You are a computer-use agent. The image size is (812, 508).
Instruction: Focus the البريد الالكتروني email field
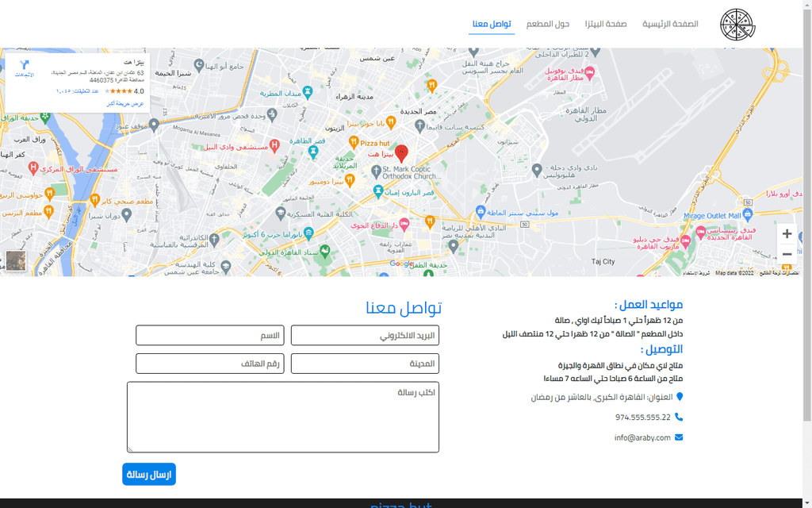click(365, 336)
